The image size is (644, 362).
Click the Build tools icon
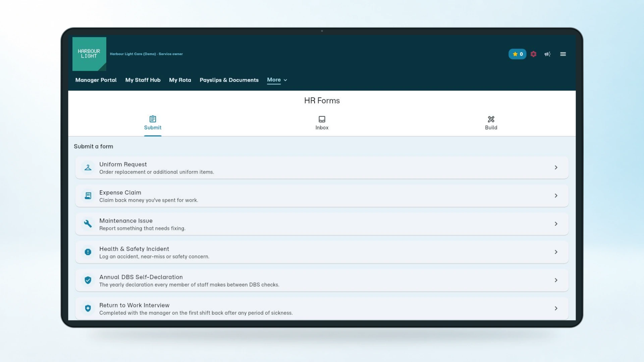tap(491, 119)
